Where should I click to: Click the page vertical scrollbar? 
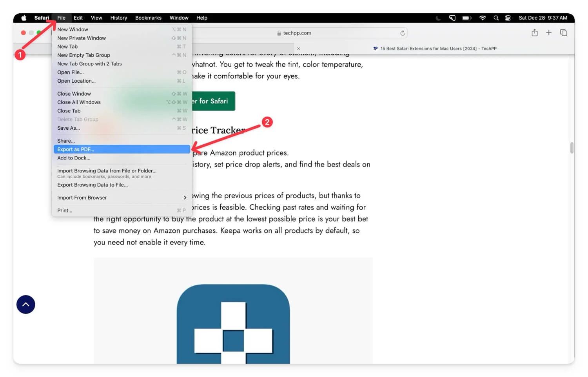[x=572, y=148]
